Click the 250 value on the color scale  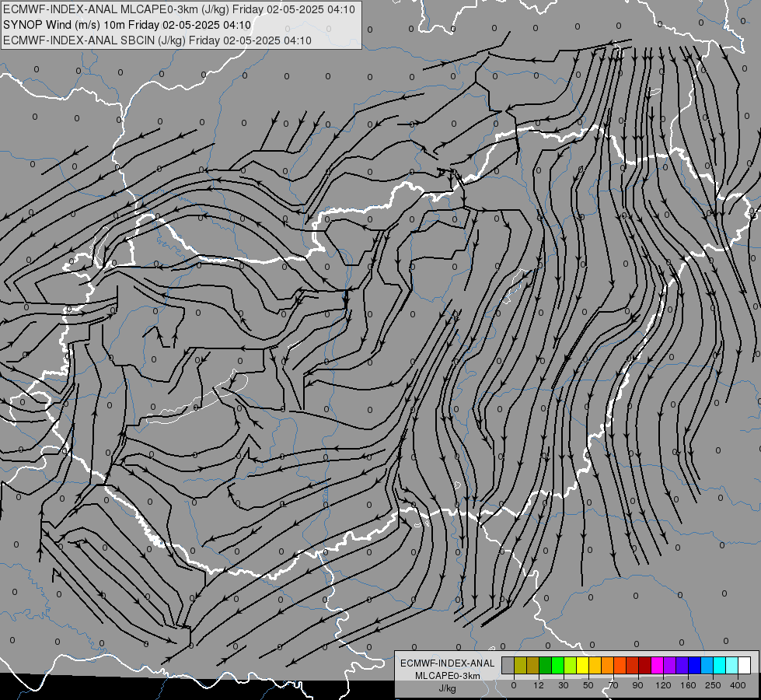tap(713, 685)
